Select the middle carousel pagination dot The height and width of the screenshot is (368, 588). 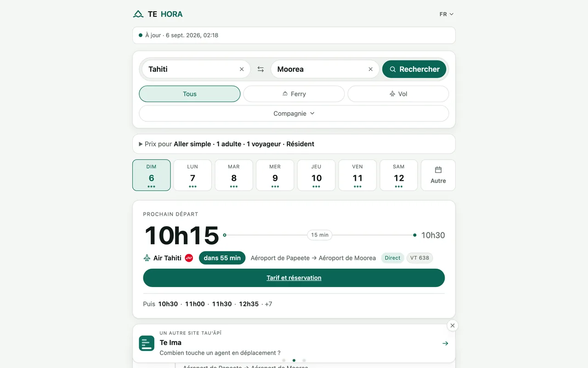click(294, 360)
